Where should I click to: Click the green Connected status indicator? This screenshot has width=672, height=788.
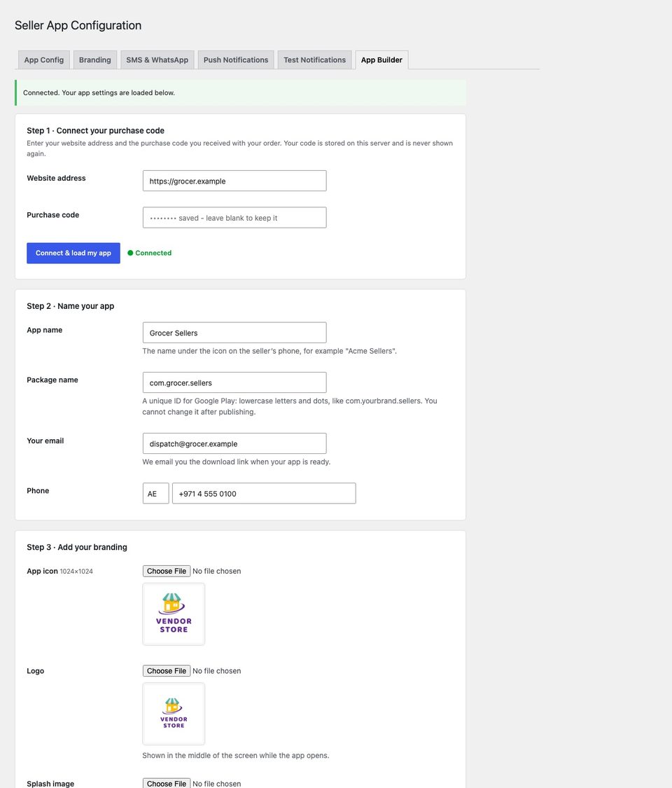pyautogui.click(x=150, y=253)
